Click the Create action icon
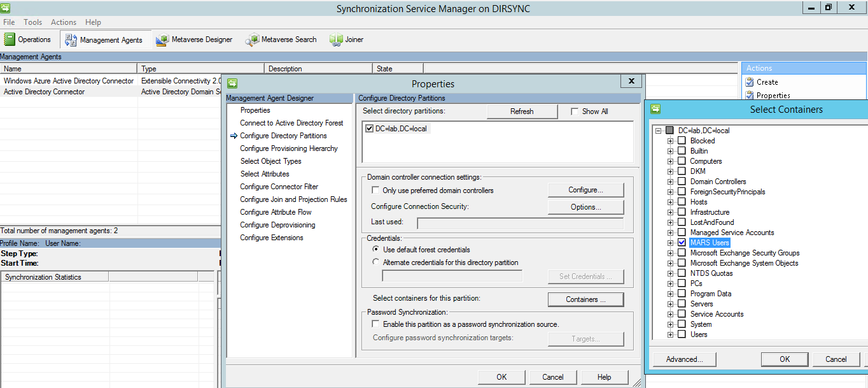 [750, 82]
